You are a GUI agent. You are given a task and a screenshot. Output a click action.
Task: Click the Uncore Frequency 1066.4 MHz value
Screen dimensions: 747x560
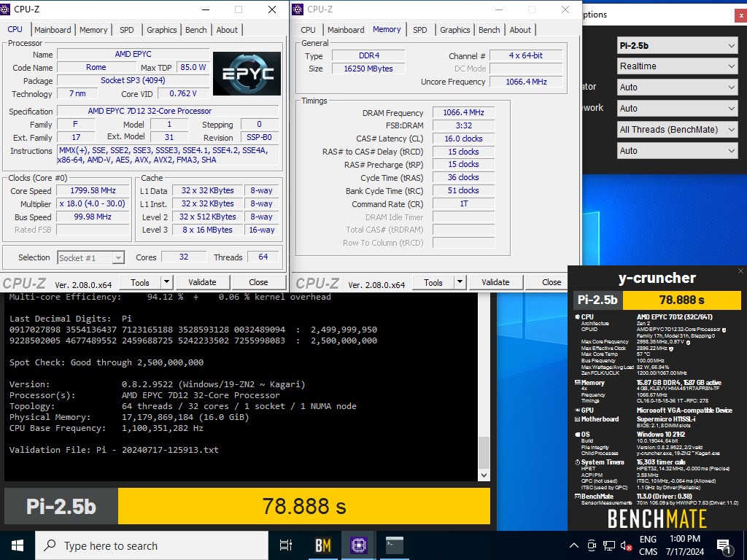pos(526,82)
